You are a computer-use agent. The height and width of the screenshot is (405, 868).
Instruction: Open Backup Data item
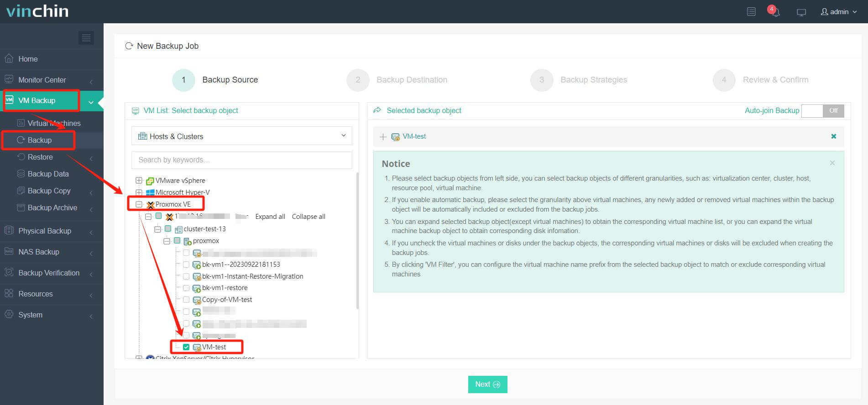point(48,174)
